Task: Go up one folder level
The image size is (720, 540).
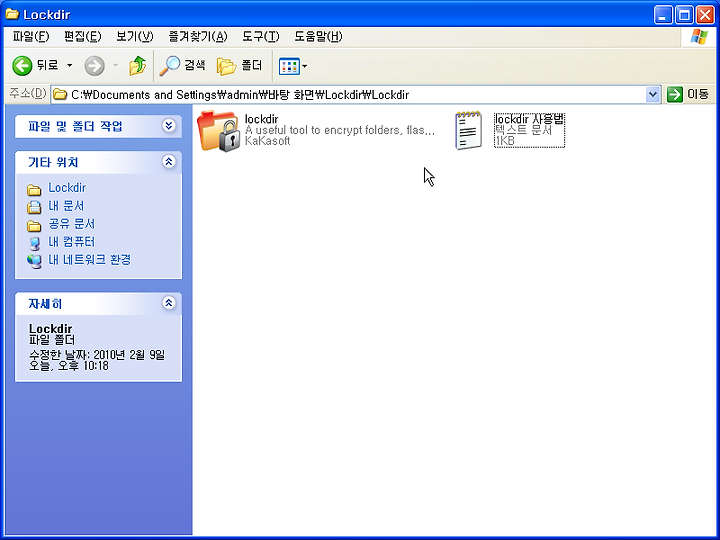Action: coord(137,66)
